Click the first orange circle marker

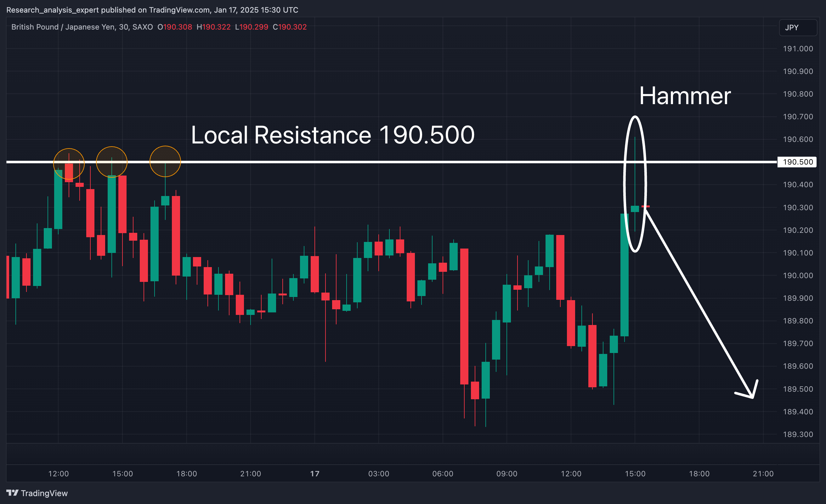[69, 164]
